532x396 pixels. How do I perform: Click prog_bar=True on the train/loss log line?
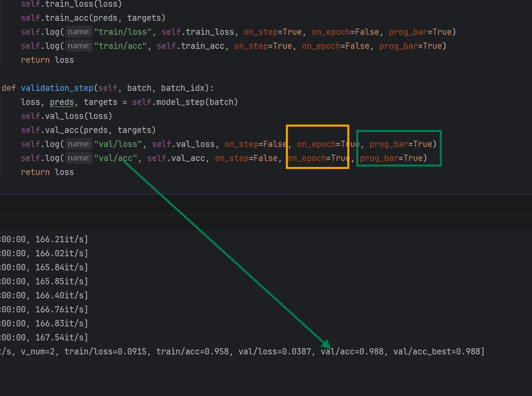tap(420, 32)
